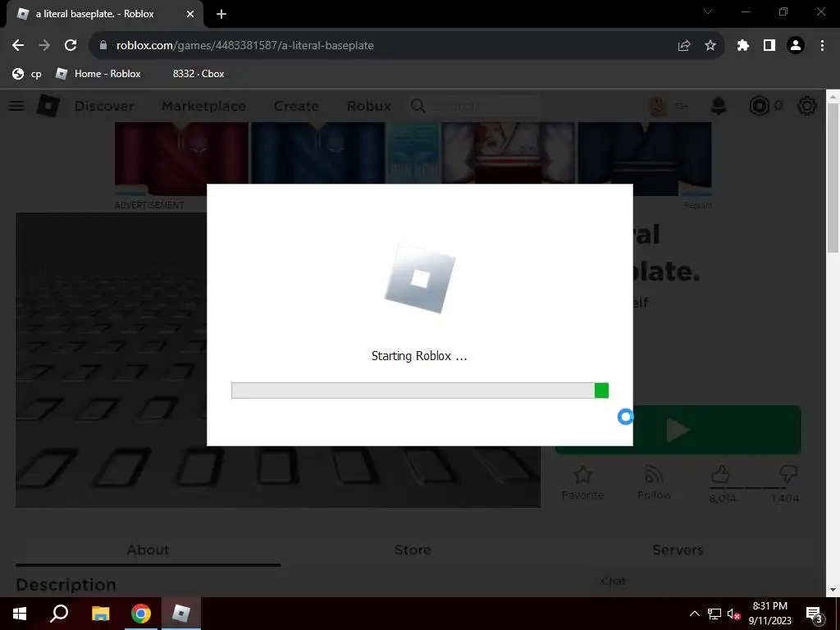Click the Roblox logo icon

tap(48, 106)
